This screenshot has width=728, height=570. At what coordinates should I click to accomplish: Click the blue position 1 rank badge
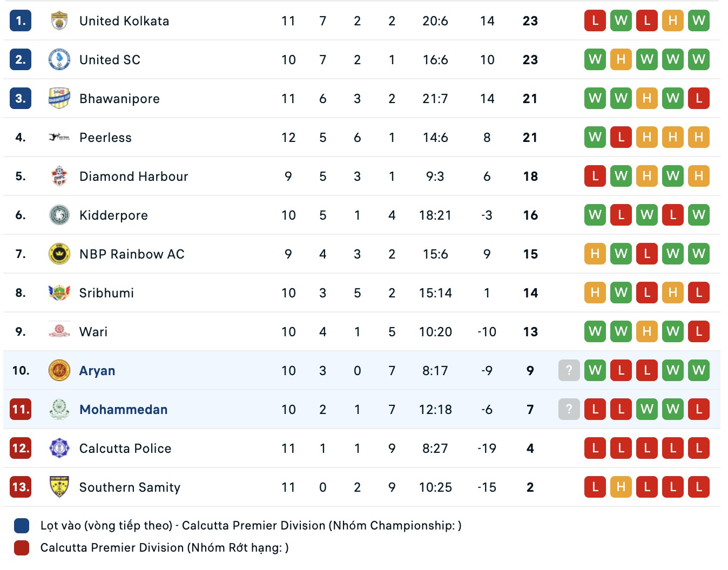tap(21, 21)
